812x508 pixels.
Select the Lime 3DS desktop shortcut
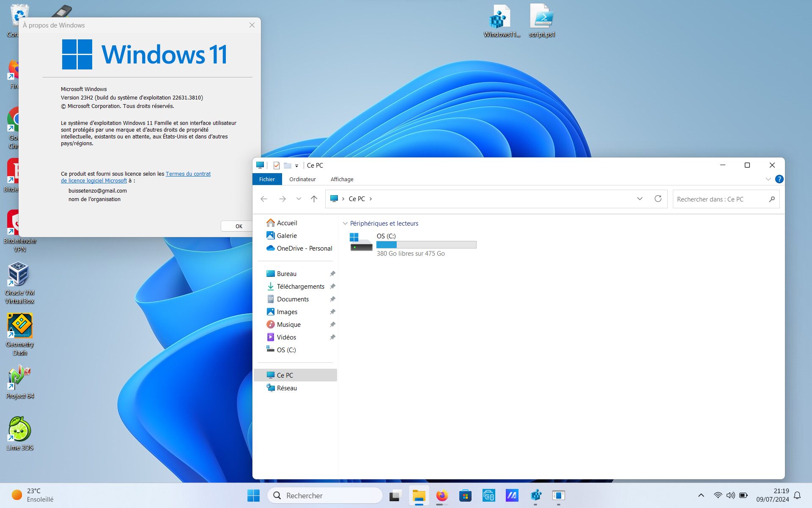pos(19,433)
